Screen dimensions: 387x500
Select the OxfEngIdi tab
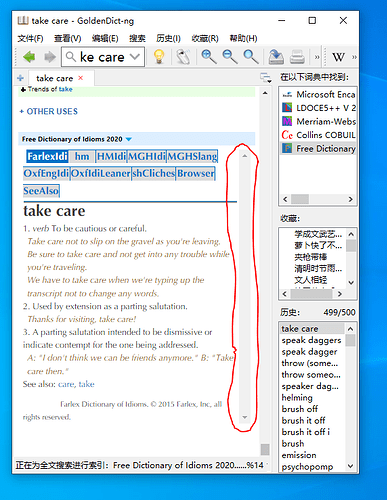[x=46, y=173]
